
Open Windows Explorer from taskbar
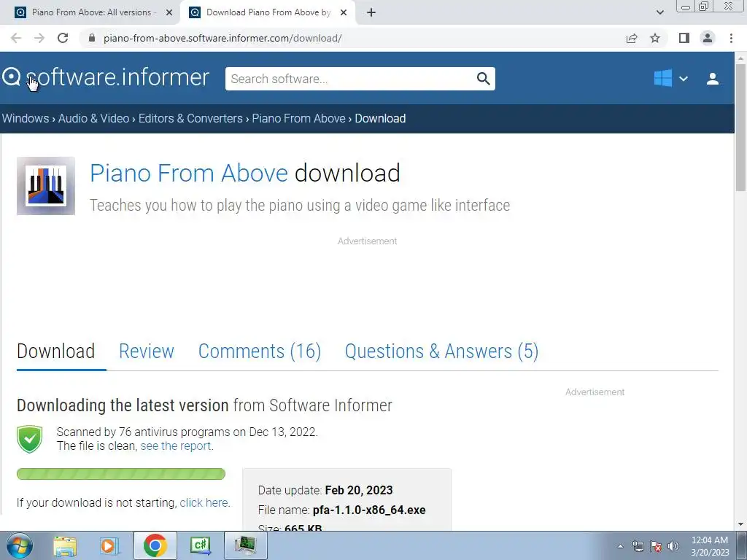coord(65,545)
